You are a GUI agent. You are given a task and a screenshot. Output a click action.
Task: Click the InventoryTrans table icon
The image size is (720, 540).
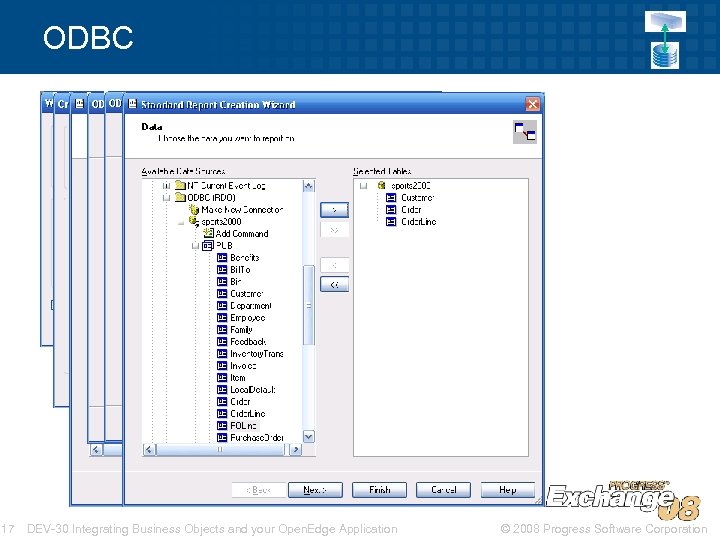[x=222, y=354]
